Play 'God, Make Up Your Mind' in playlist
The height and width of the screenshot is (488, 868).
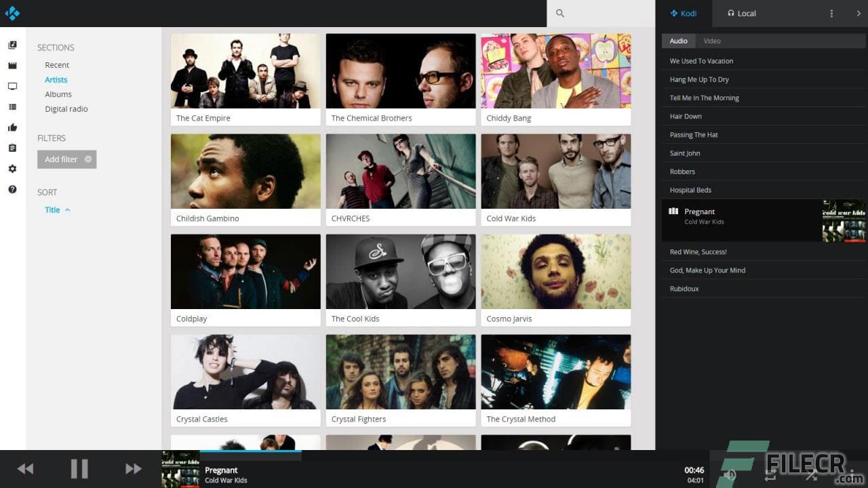764,270
